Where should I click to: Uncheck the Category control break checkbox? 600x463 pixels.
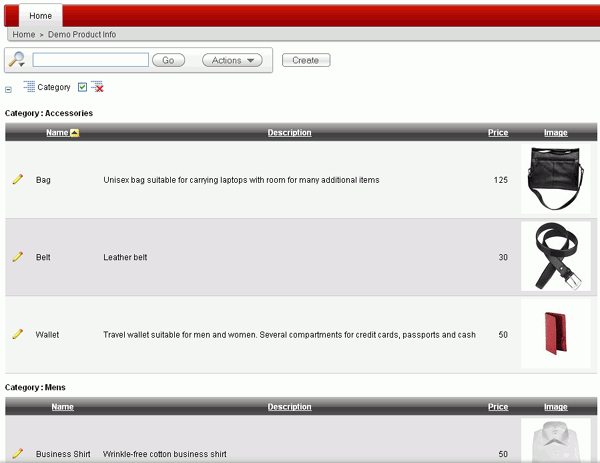(x=82, y=87)
